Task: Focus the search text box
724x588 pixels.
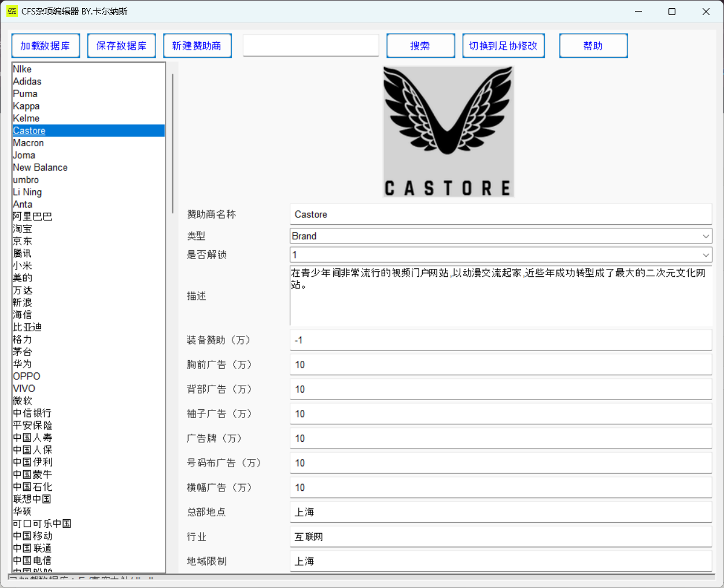Action: tap(311, 46)
